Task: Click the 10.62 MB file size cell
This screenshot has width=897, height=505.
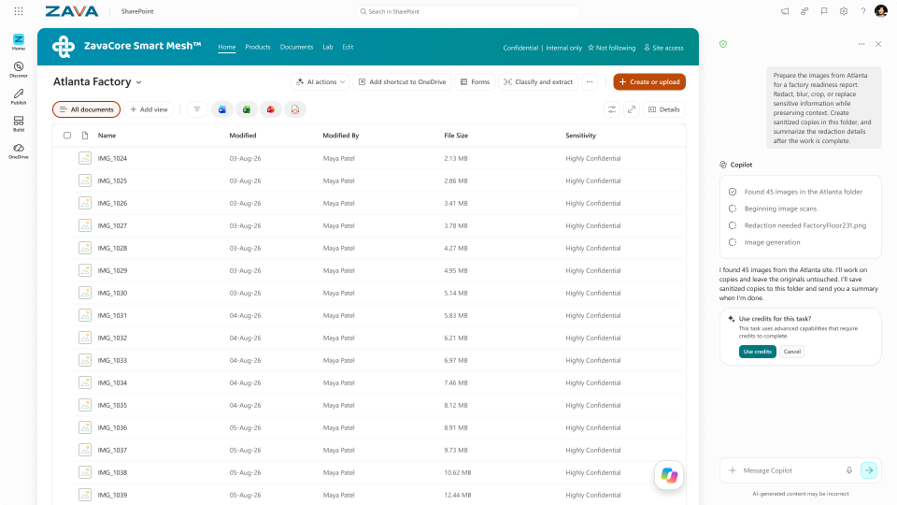Action: click(458, 472)
